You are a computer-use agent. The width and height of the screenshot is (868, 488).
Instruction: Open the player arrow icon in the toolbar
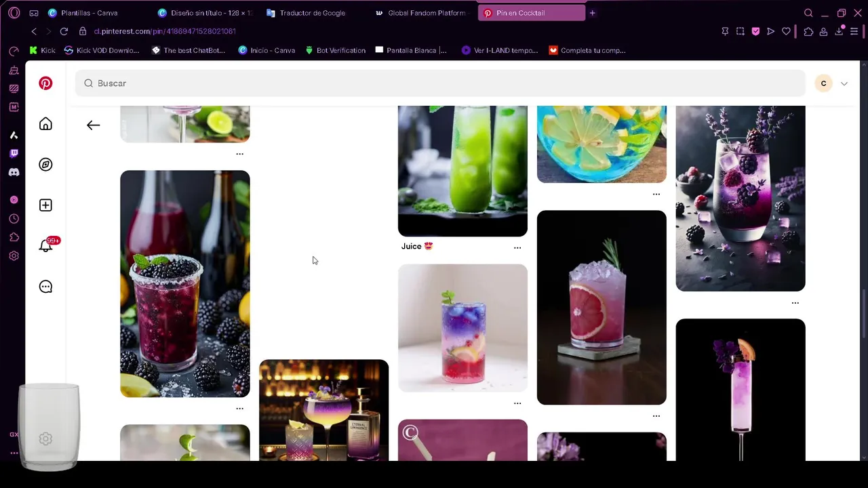point(771,31)
